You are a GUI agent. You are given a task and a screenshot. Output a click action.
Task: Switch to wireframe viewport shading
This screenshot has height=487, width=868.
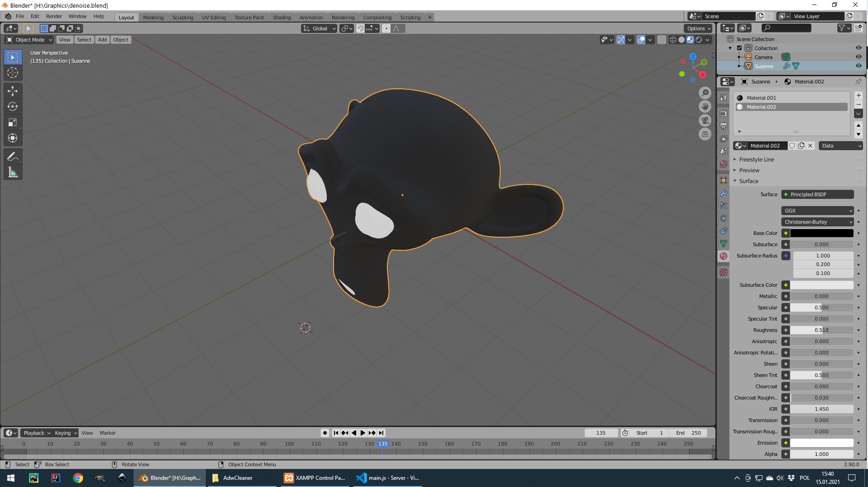click(x=673, y=40)
